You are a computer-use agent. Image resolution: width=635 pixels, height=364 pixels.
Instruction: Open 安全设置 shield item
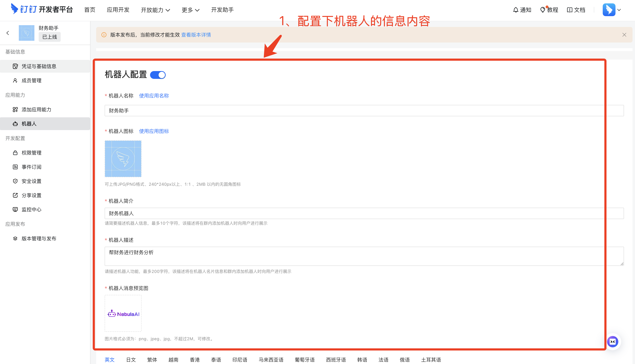(x=31, y=181)
